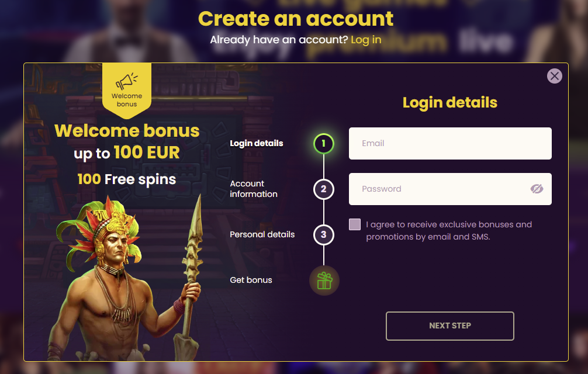
Task: Check the bonuses and promotions checkbox
Action: pos(355,224)
